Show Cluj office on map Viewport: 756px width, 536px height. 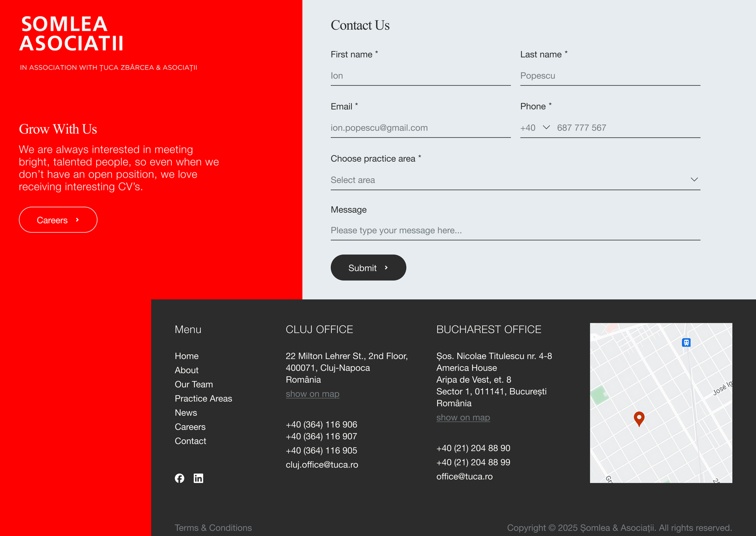coord(312,394)
